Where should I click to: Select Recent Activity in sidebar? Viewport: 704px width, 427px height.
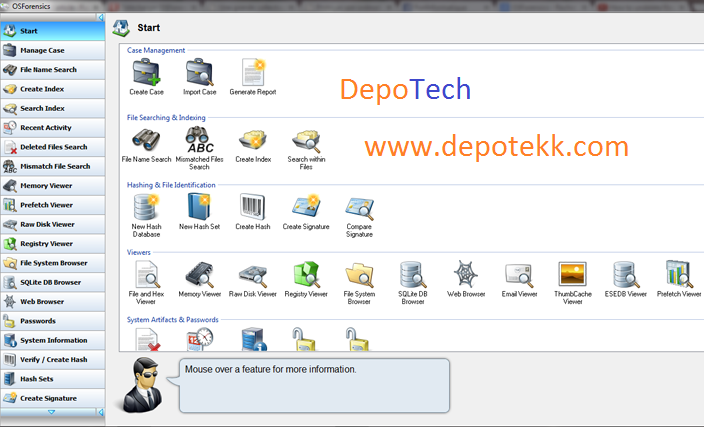(53, 128)
